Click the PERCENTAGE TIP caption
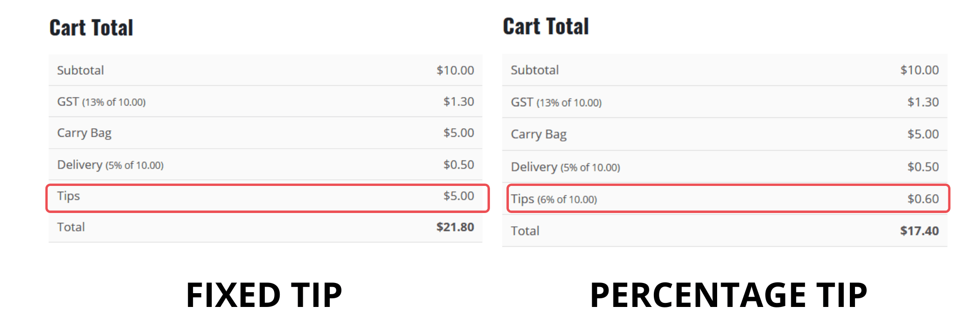The height and width of the screenshot is (333, 980). click(x=728, y=295)
